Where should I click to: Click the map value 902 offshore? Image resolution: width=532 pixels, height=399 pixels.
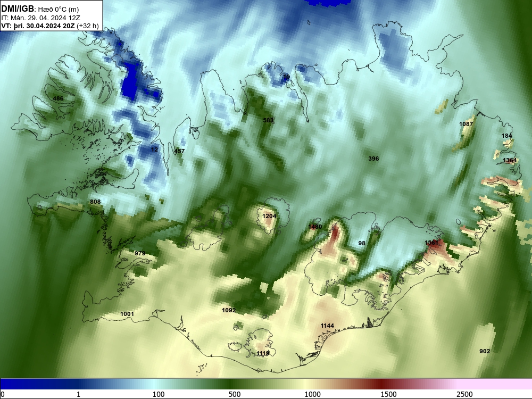coord(485,351)
